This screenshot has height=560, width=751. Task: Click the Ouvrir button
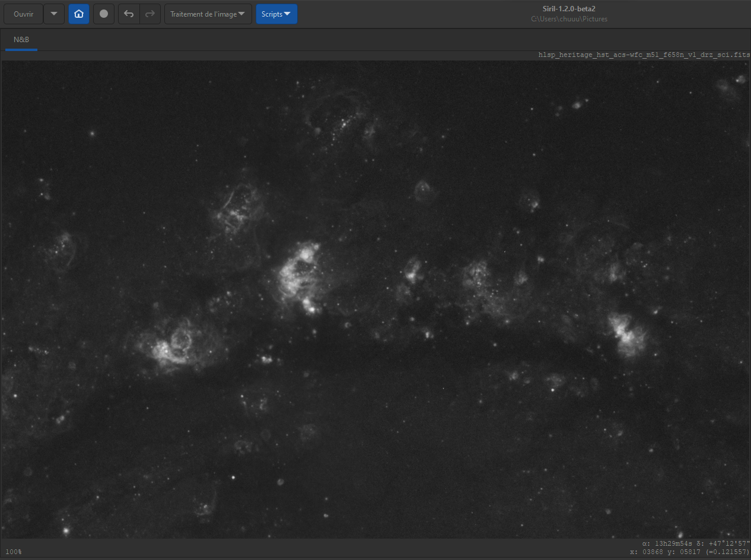tap(24, 14)
